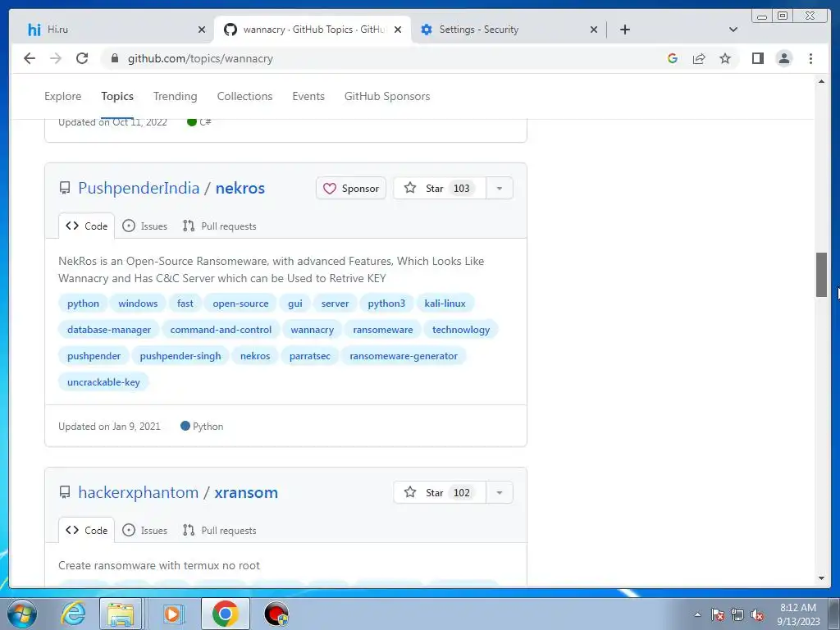
Task: Expand the tab search chevron
Action: coord(733,30)
